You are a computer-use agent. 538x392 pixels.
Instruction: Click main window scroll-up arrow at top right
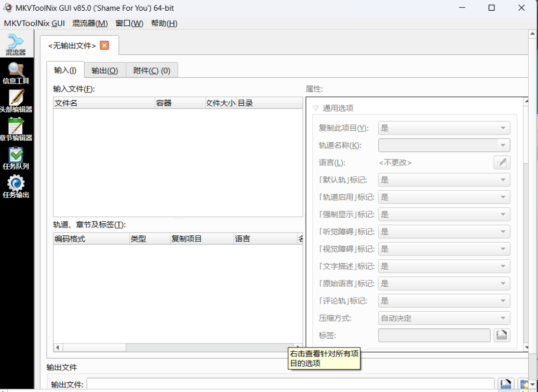tap(533, 34)
